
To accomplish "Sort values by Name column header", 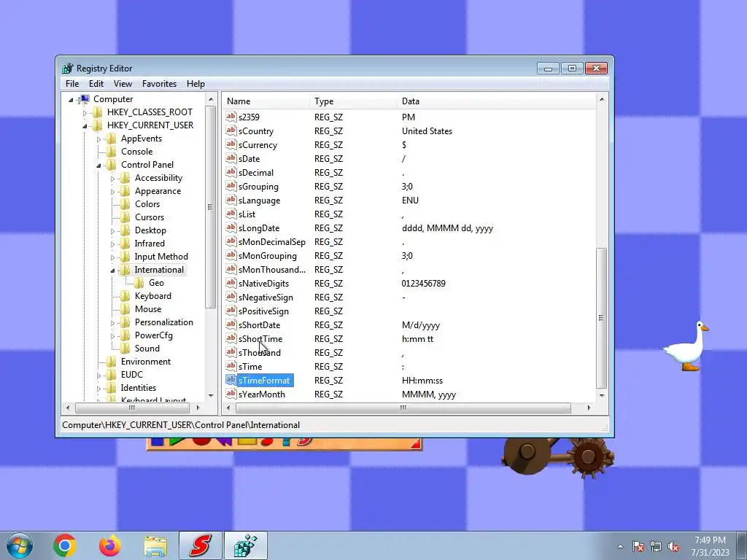I will coord(266,101).
